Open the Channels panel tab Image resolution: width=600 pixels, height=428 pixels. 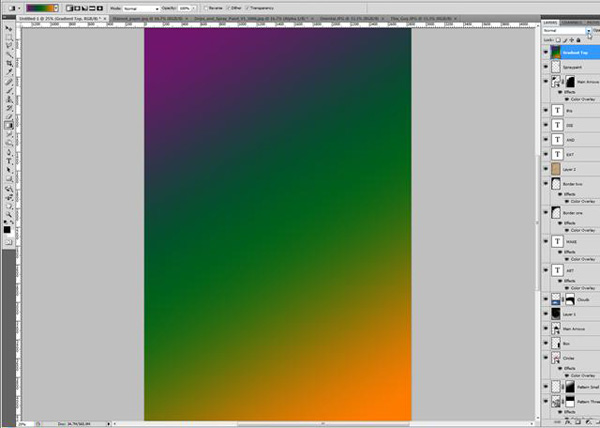(571, 23)
